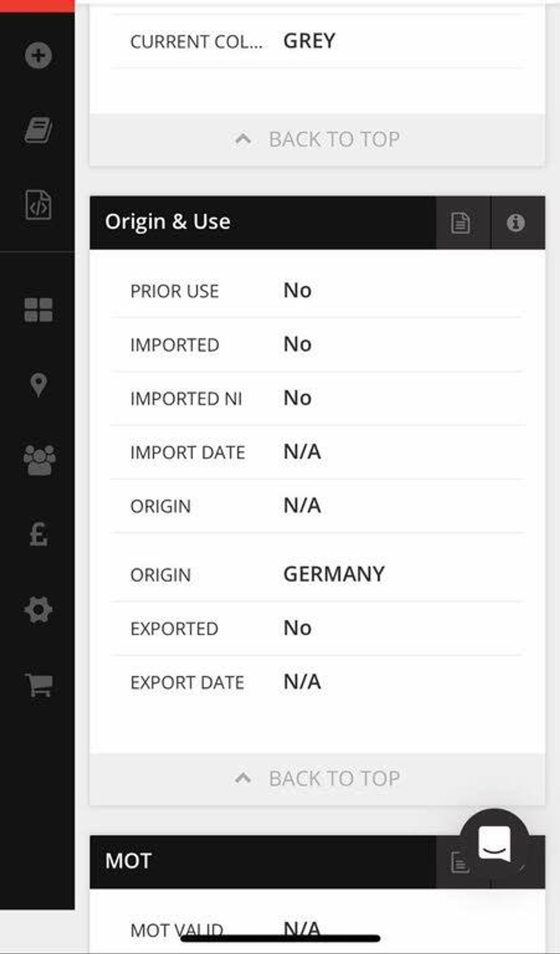Select the GERMANY origin value
The width and height of the screenshot is (560, 954).
click(334, 574)
